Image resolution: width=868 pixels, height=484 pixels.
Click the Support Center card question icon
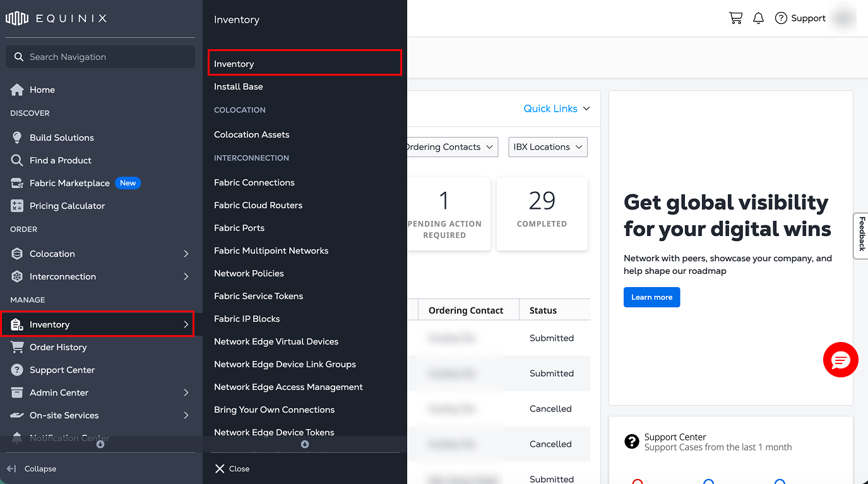[x=632, y=442]
